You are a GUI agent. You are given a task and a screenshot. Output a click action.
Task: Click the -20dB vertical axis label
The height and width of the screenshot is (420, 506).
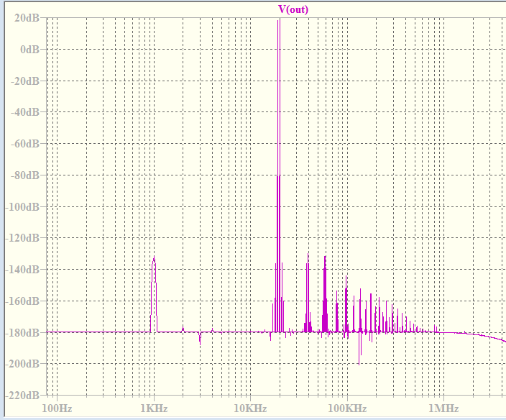point(25,81)
